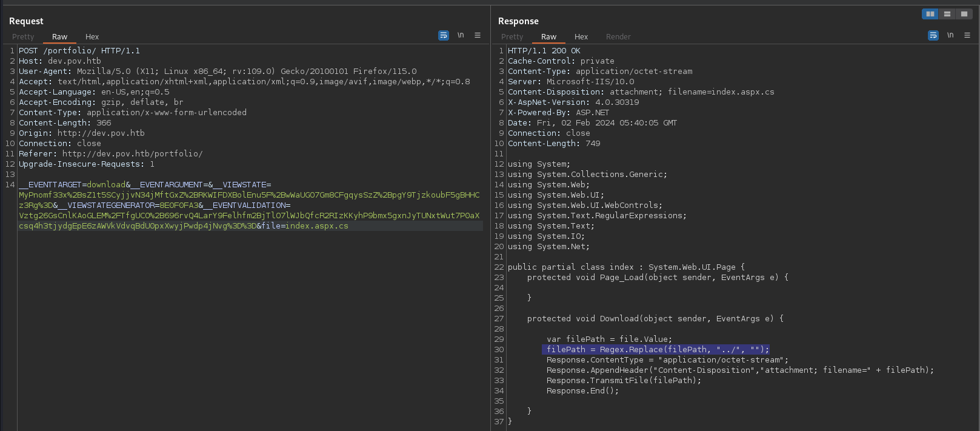
Task: Click the 'protected void Page_Load' method line
Action: pos(658,278)
